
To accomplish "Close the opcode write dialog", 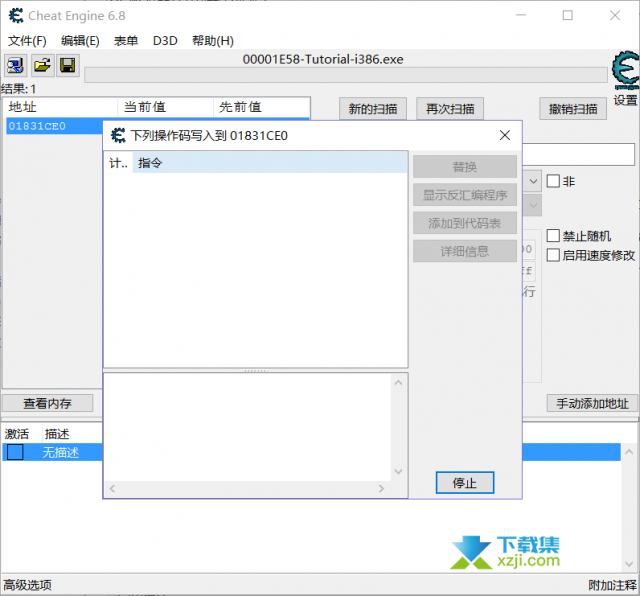I will point(505,135).
